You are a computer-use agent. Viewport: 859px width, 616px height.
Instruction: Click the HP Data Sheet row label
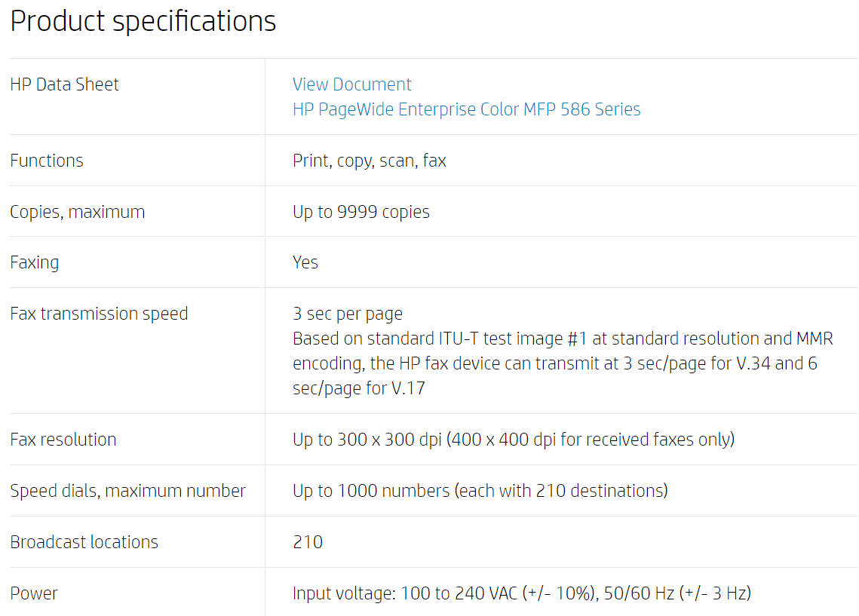[65, 84]
